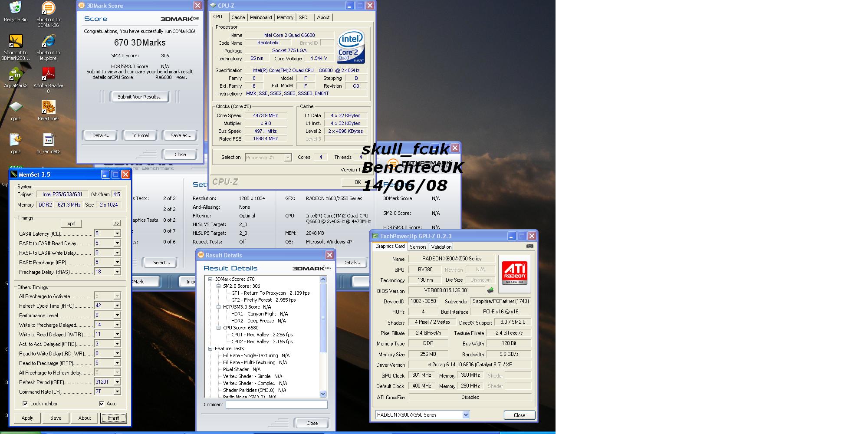Click the Close button in GPU-Z

pyautogui.click(x=519, y=415)
